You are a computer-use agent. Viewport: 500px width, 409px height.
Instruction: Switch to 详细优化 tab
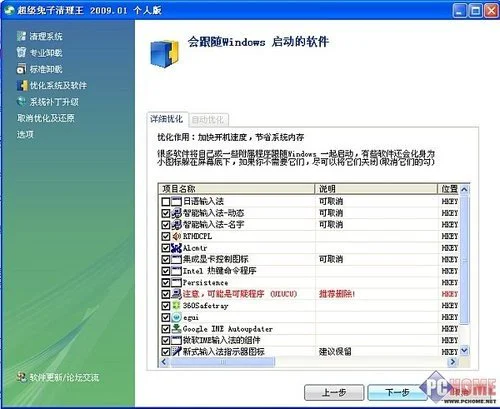[167, 119]
